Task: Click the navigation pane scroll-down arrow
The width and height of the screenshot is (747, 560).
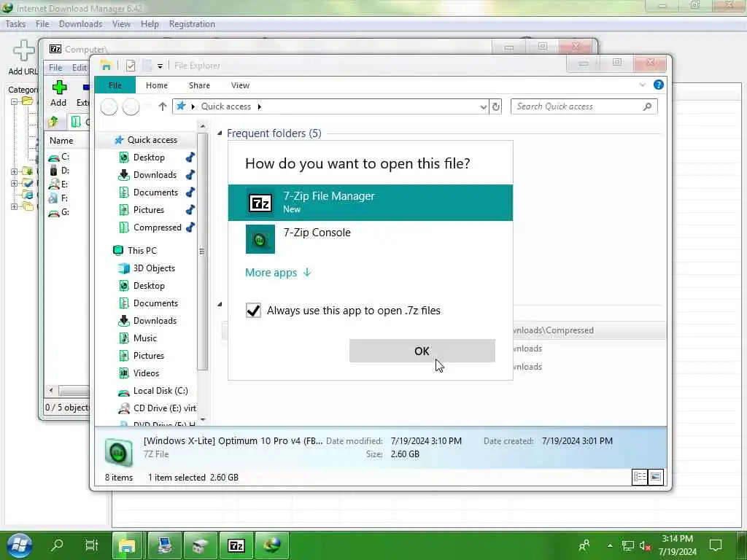Action: [203, 420]
